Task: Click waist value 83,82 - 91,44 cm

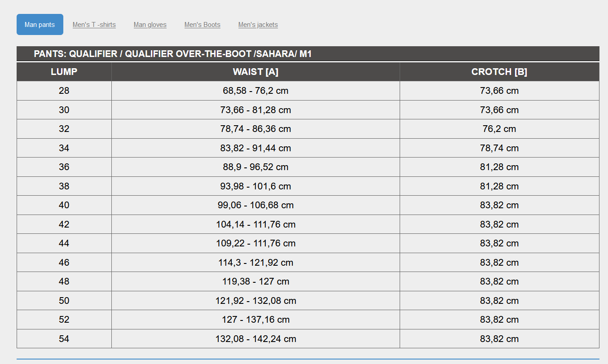Action: 256,148
